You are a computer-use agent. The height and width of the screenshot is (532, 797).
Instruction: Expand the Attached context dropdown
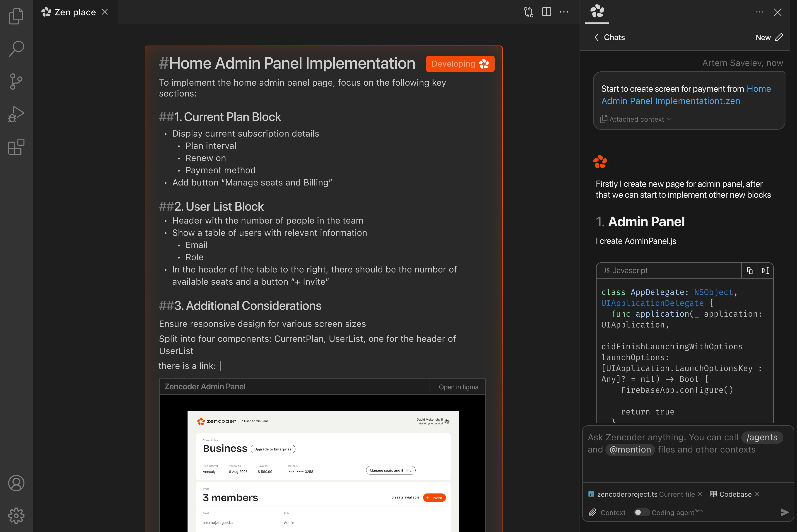click(636, 119)
